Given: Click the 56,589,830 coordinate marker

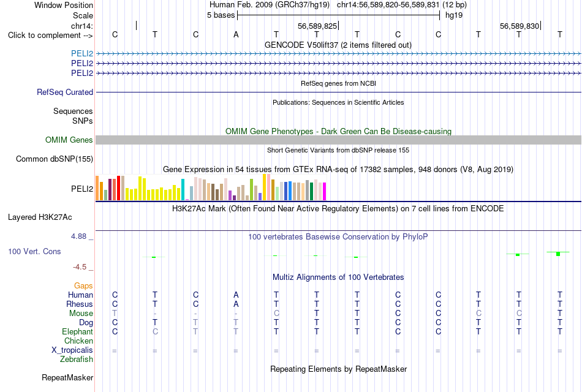Looking at the screenshot, I should coord(520,26).
